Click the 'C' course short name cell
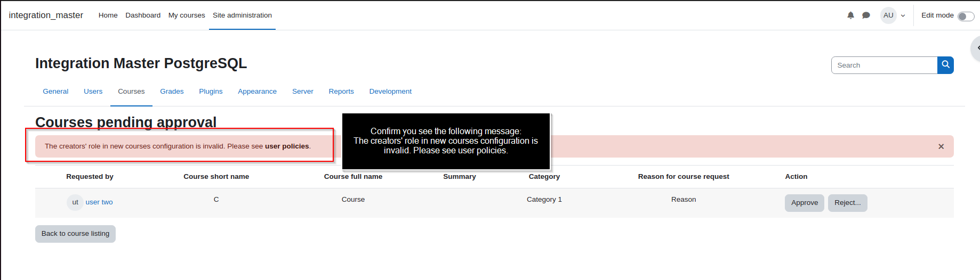This screenshot has height=280, width=980. point(216,200)
